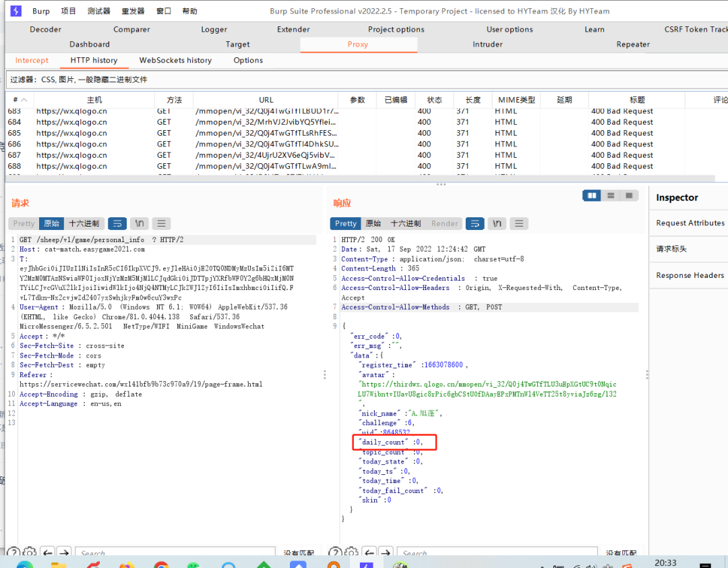
Task: Switch response view to 原始
Action: (x=373, y=223)
